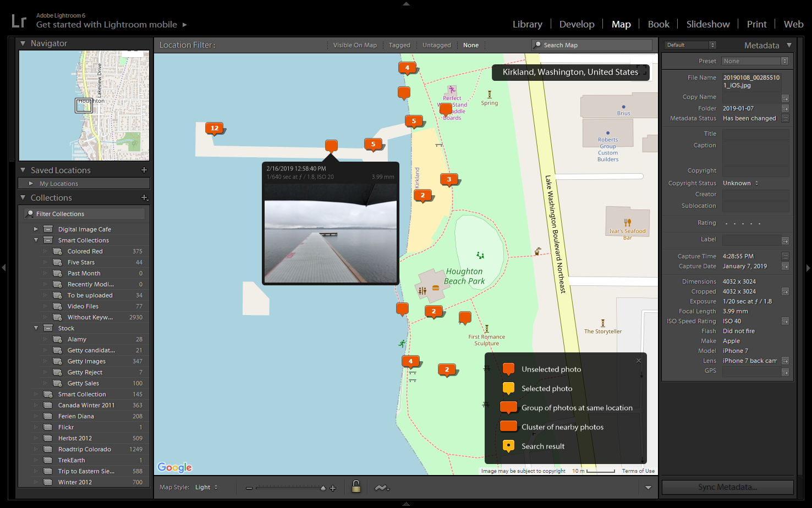Open the Map Style Light dropdown

tap(206, 487)
